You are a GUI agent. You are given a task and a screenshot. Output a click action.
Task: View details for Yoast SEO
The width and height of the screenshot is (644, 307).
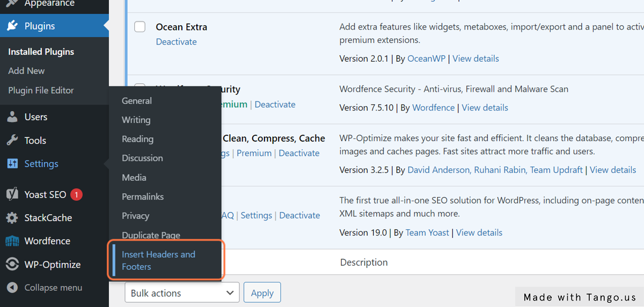click(x=479, y=233)
